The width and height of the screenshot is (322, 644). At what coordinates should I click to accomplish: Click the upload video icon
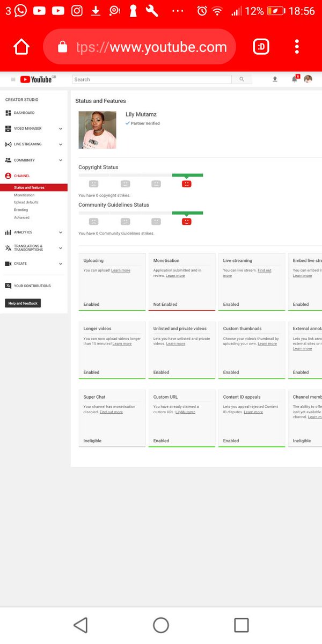pos(275,79)
